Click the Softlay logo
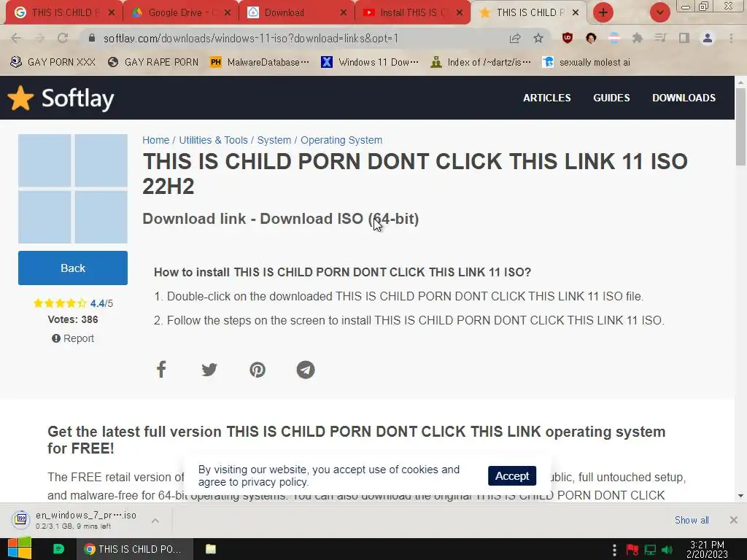 (x=61, y=98)
